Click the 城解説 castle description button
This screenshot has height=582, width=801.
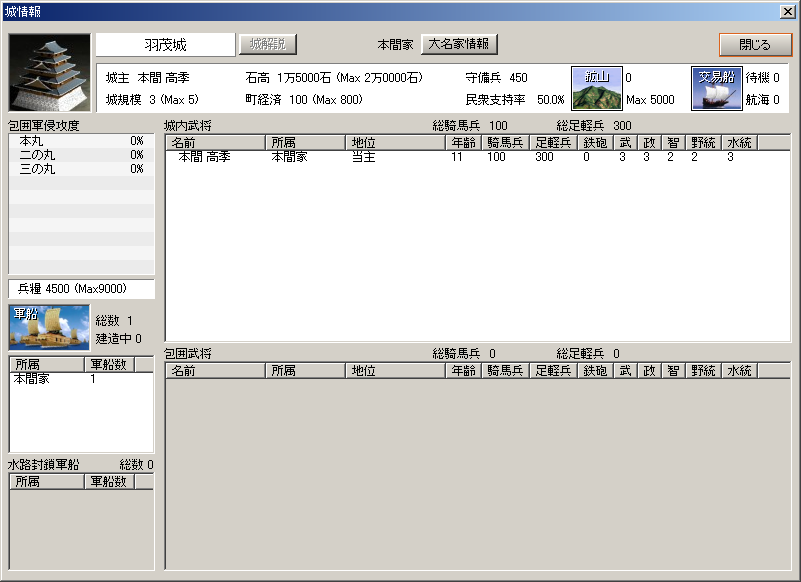267,45
